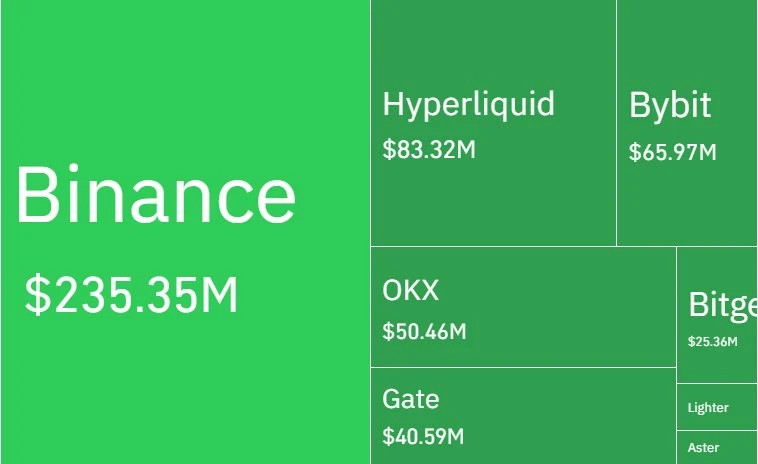Select the Gate treemap tile
This screenshot has width=758, height=464.
pyautogui.click(x=524, y=416)
